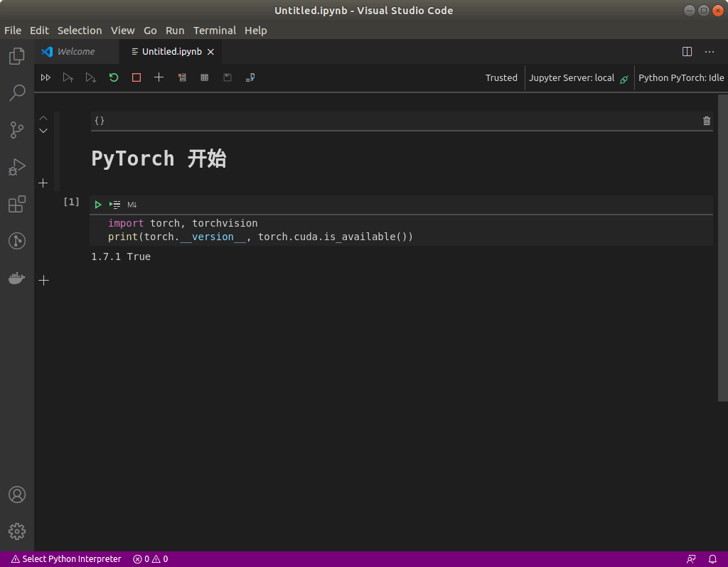Open the Help menu
728x567 pixels.
[256, 31]
